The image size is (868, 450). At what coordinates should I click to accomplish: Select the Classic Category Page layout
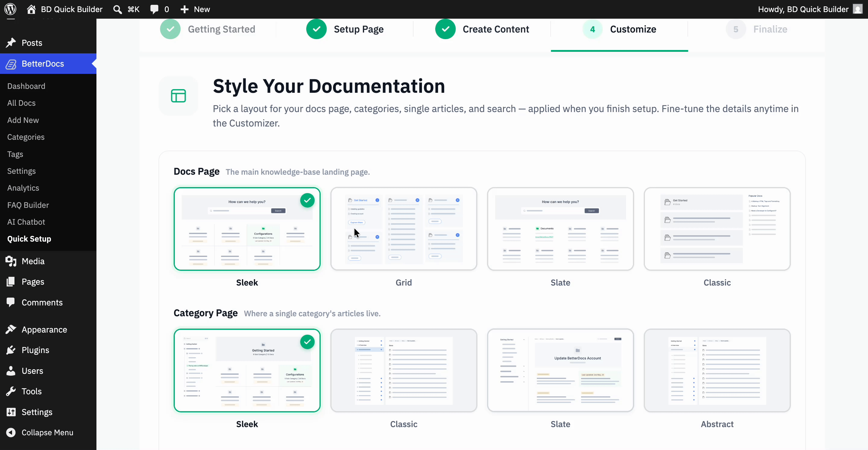(404, 370)
